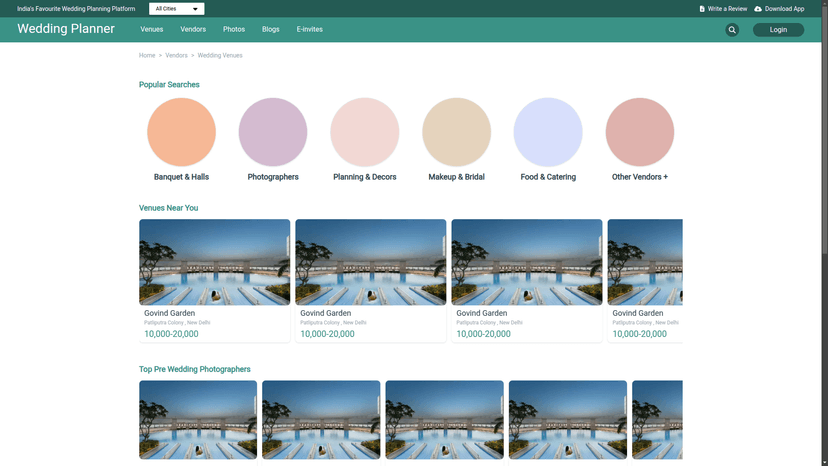This screenshot has height=466, width=828.
Task: Choose the Makeup & Bridal beige circle
Action: click(456, 132)
